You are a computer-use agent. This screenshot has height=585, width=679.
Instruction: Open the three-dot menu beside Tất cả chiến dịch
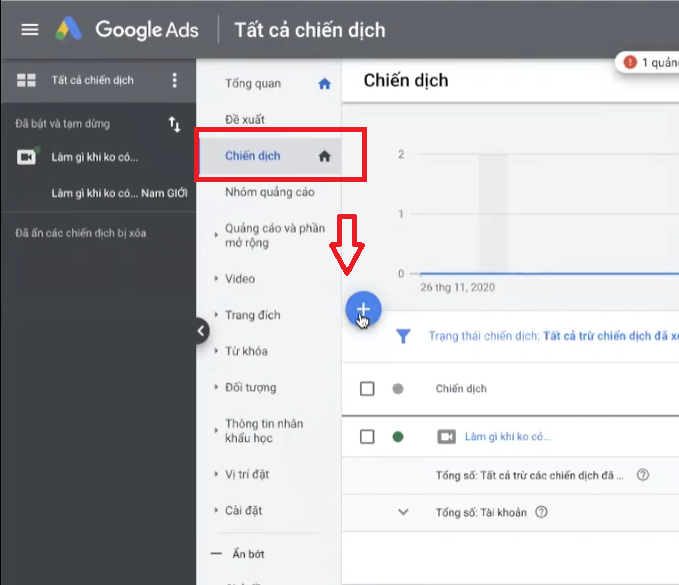(175, 81)
